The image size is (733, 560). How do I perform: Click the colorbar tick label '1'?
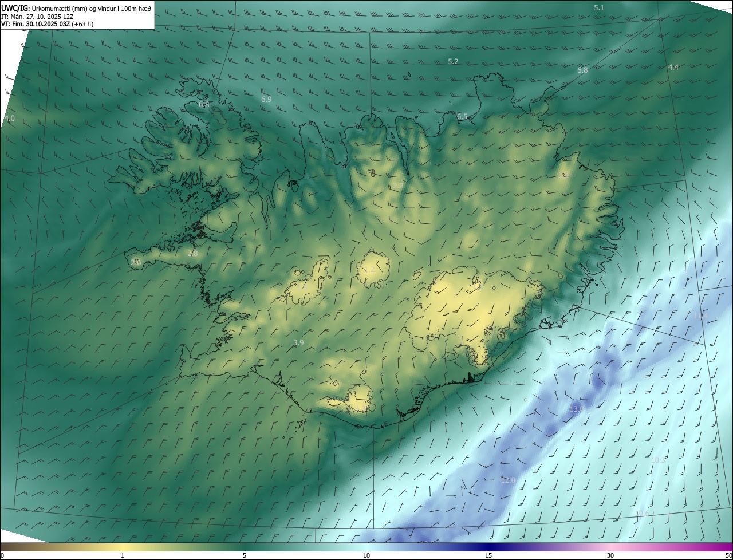pyautogui.click(x=123, y=555)
